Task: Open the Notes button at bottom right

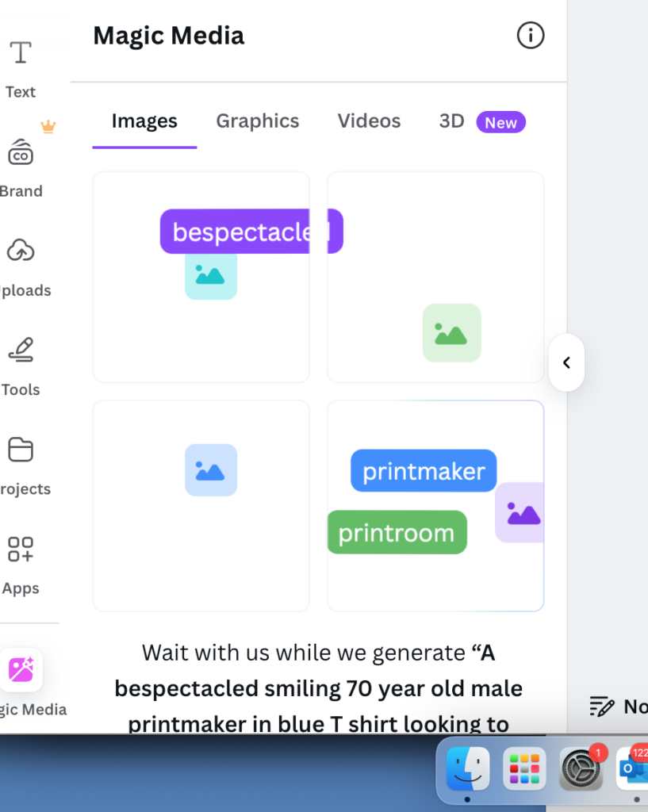Action: click(x=619, y=707)
